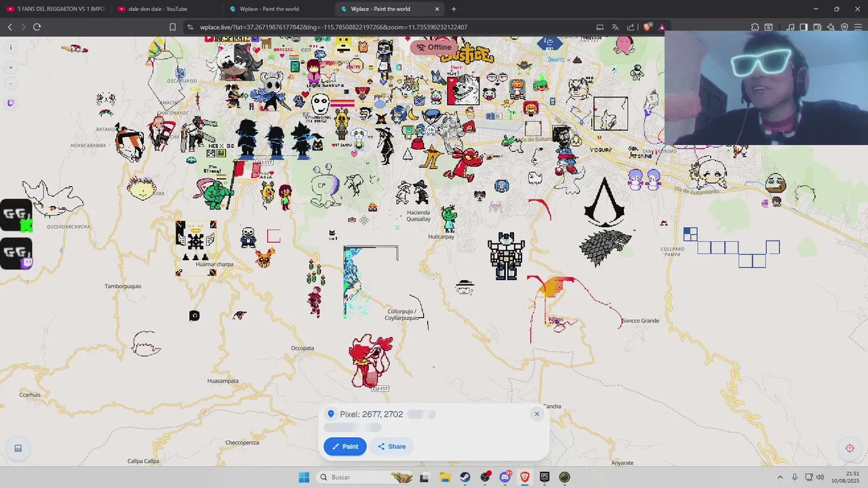The width and height of the screenshot is (868, 488).
Task: Open the browser hamburger menu
Action: click(858, 27)
